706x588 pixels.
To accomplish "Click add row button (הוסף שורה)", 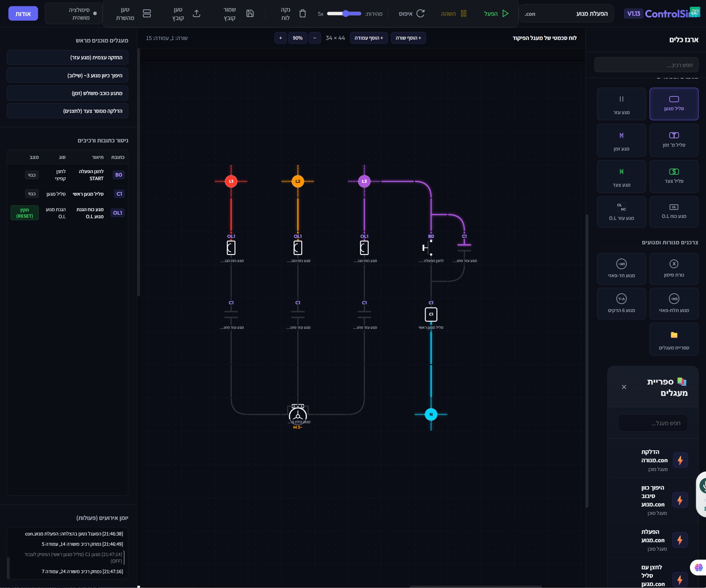I will [408, 38].
